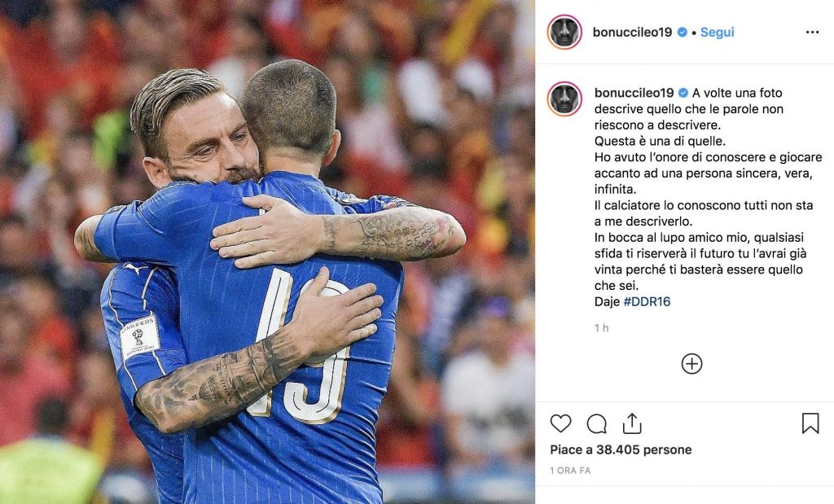Open the three-dots more options menu

(x=812, y=33)
